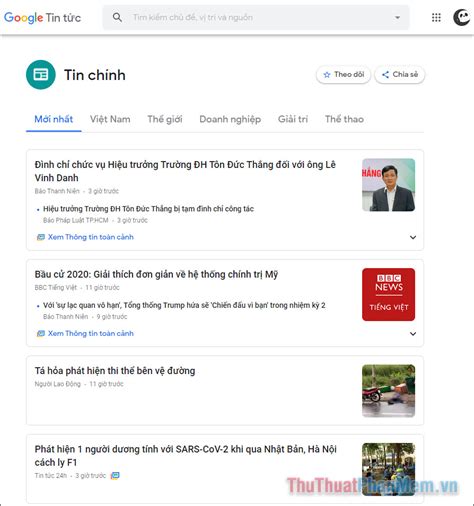Viewport: 474px width, 506px height.
Task: Click Xem Thông tin toàn cảnh under BBC story
Action: tap(91, 333)
